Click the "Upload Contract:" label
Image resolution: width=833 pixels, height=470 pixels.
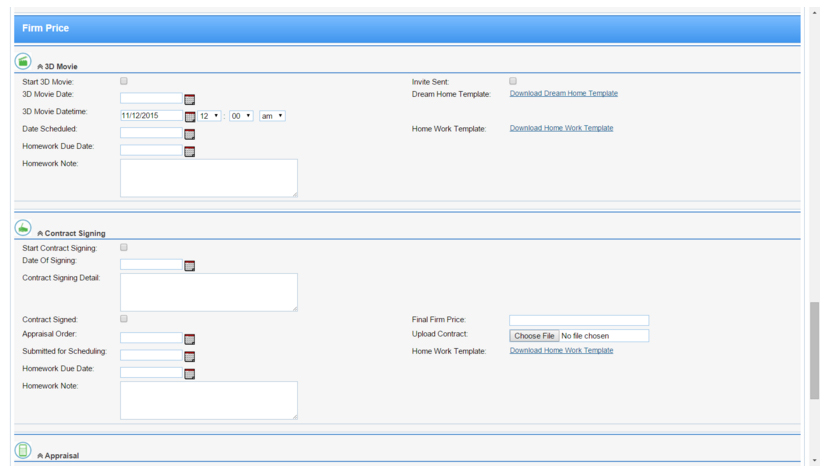point(440,334)
